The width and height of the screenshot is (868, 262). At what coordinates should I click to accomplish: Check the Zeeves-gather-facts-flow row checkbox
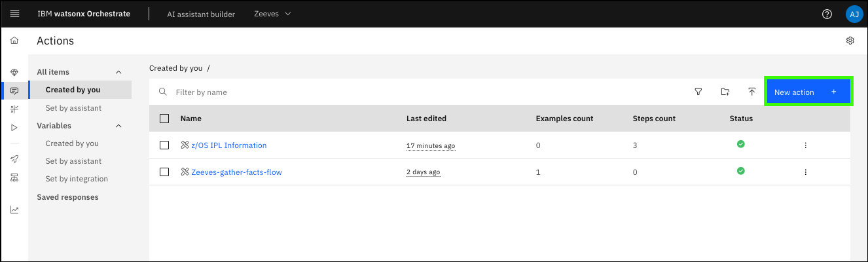[x=164, y=172]
